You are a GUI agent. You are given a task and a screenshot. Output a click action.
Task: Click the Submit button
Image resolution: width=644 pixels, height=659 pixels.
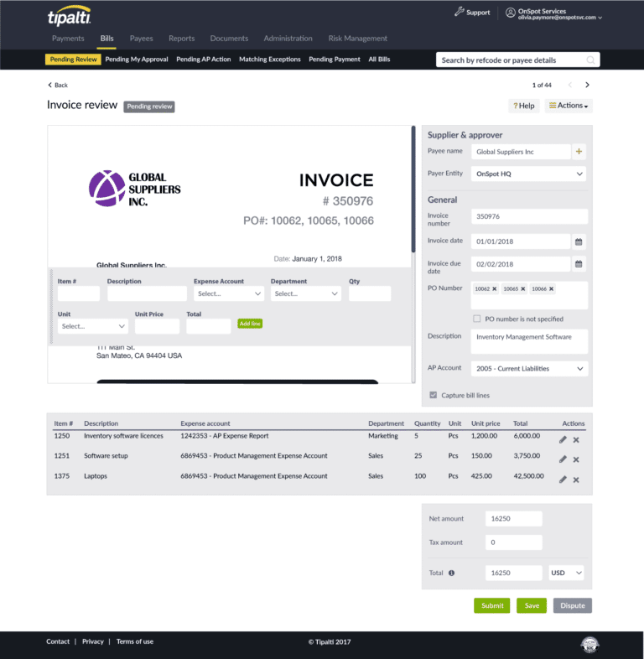coord(492,605)
